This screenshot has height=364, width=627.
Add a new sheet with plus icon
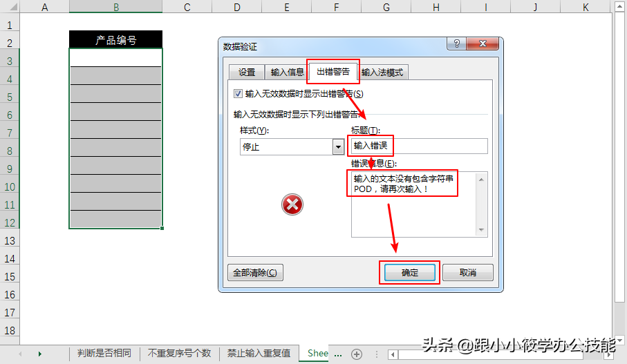357,354
